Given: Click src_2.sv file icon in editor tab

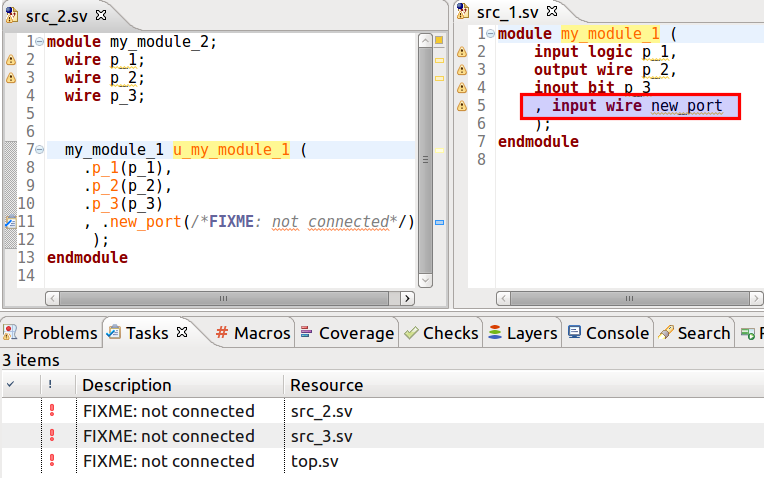Looking at the screenshot, I should pyautogui.click(x=12, y=15).
